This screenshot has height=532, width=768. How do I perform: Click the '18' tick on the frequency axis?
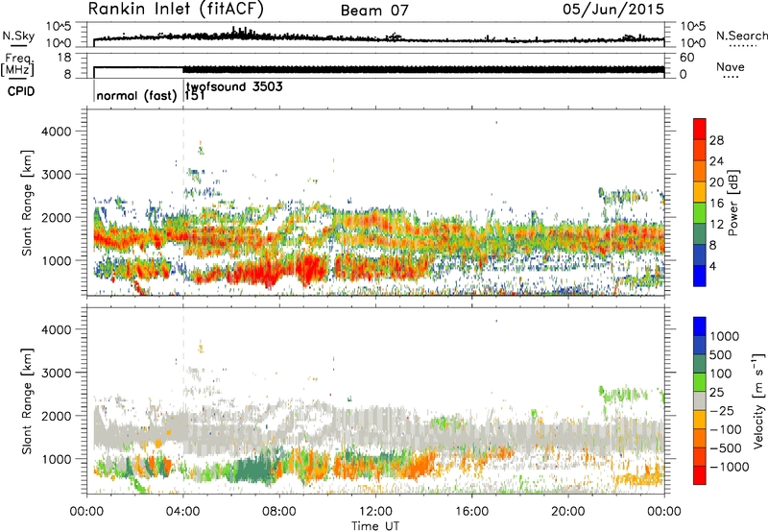63,58
